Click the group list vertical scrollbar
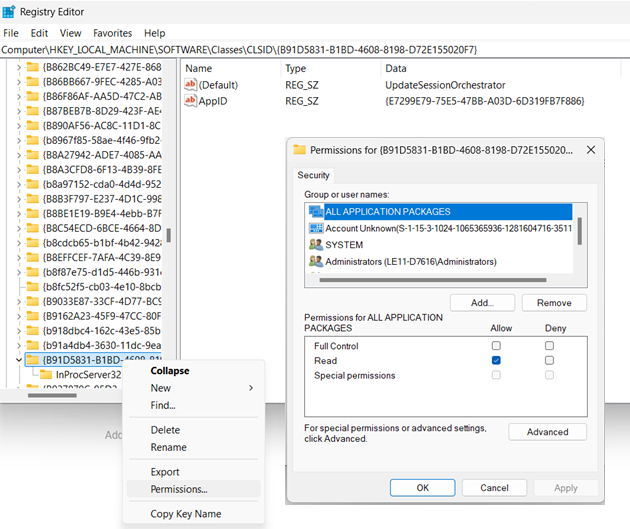Viewport: 630px width, 529px height. tap(580, 231)
